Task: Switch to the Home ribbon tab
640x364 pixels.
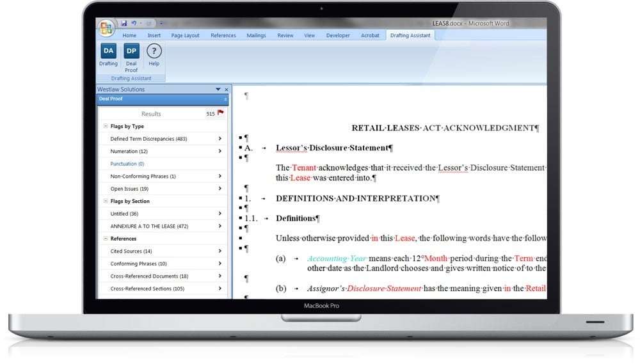Action: [x=129, y=35]
